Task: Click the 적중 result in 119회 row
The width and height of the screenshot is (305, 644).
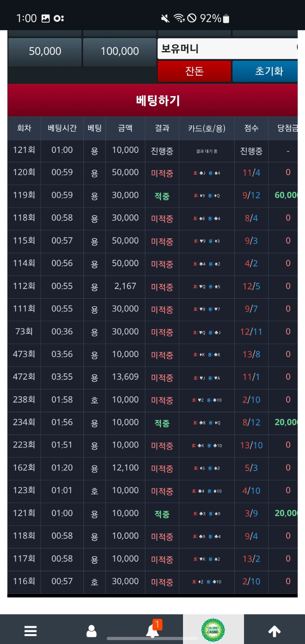Action: [162, 196]
